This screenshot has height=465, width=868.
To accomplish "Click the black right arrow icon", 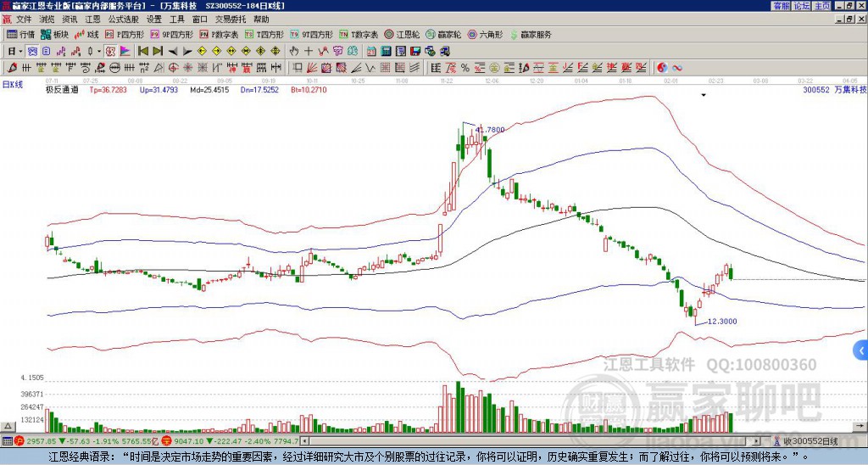I will (x=187, y=52).
